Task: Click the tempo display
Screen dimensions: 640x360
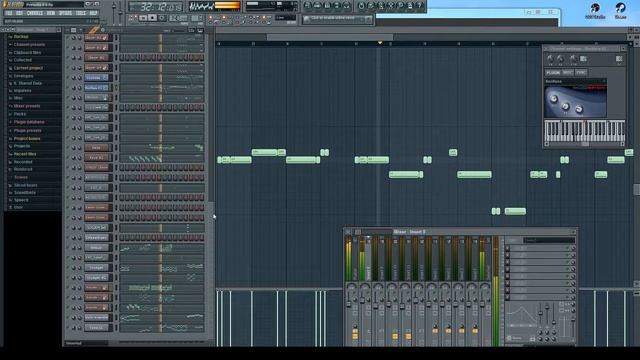Action: [x=178, y=18]
